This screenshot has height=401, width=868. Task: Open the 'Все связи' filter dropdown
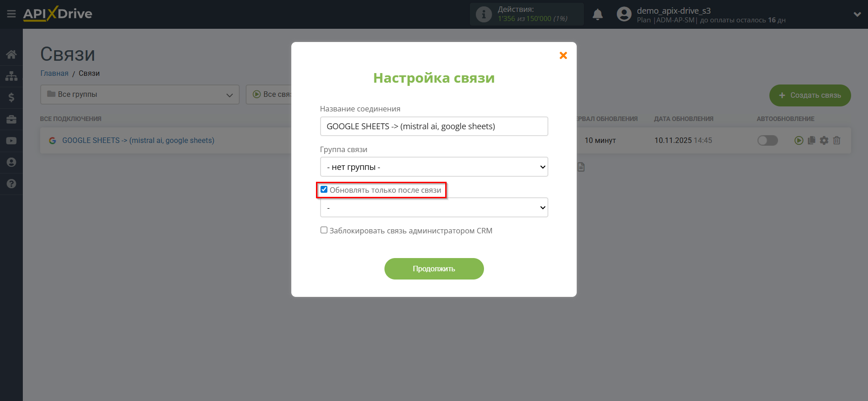point(269,95)
